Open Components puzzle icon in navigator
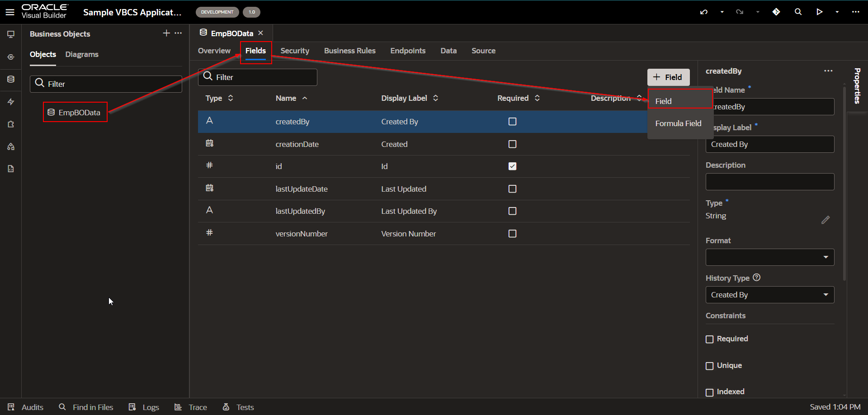 [x=11, y=124]
